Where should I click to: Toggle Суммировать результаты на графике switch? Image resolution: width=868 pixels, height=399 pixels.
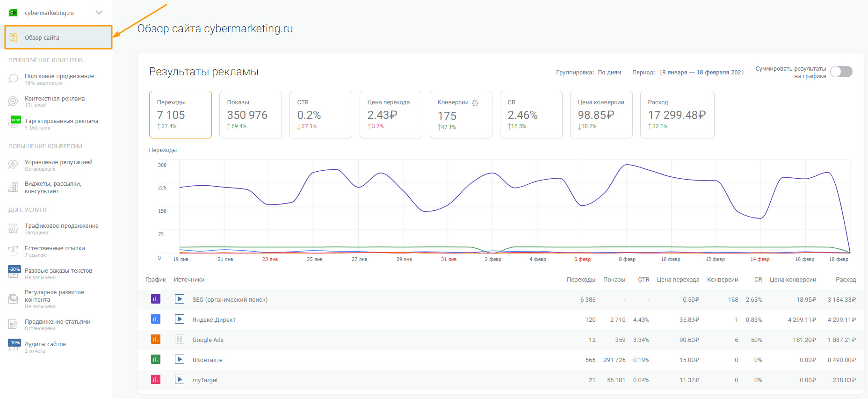pyautogui.click(x=841, y=72)
